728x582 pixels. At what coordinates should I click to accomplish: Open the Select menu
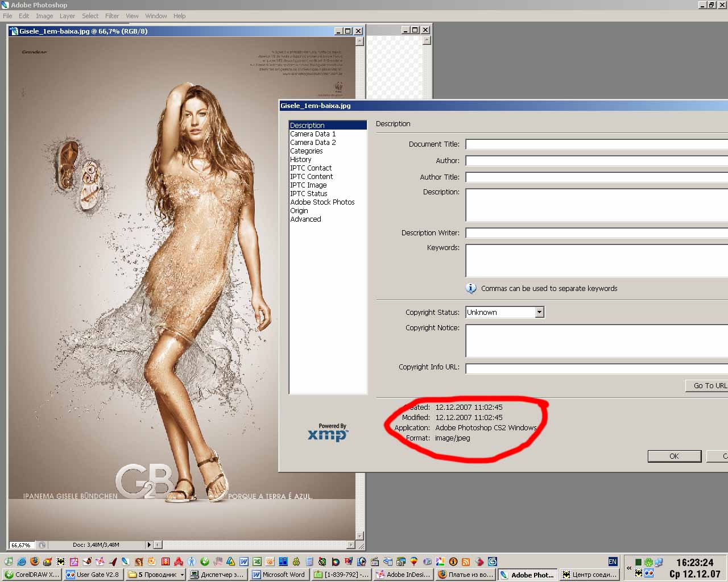(90, 16)
